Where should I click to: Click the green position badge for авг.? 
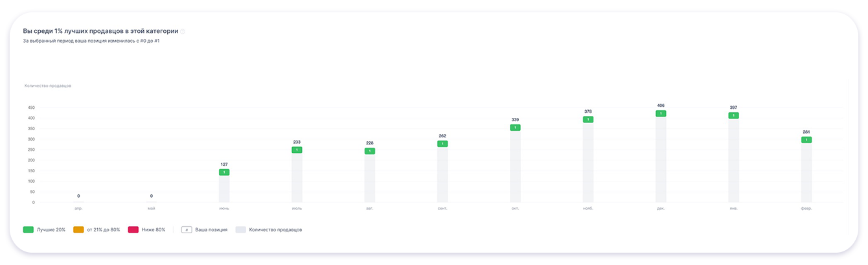click(x=370, y=151)
